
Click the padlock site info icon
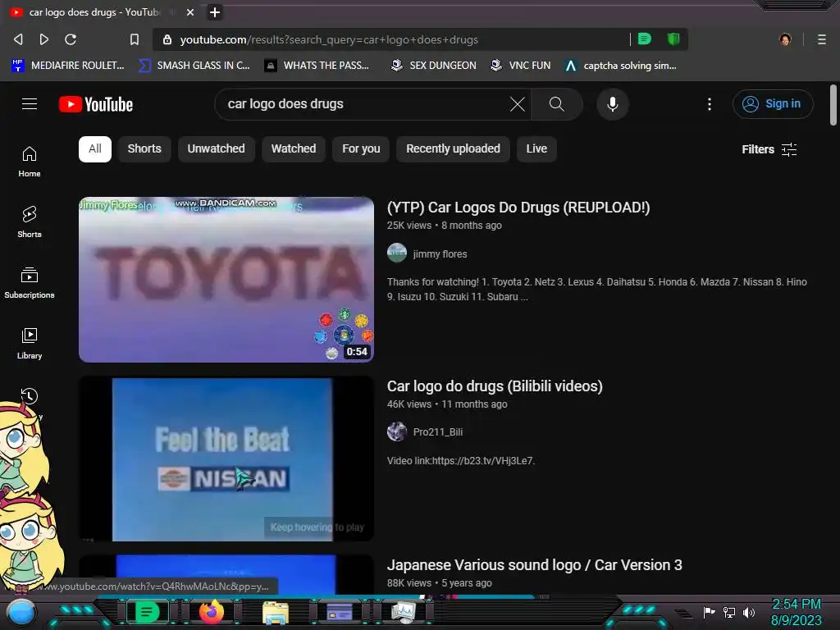click(x=167, y=39)
